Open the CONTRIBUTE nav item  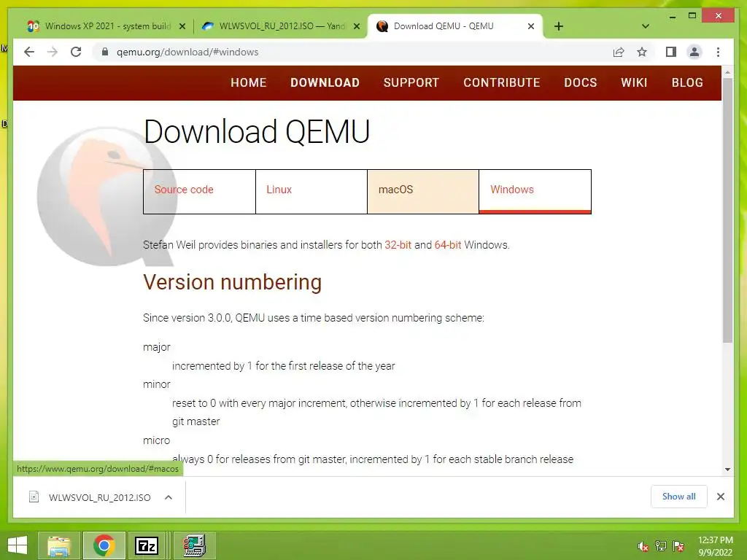(x=502, y=82)
